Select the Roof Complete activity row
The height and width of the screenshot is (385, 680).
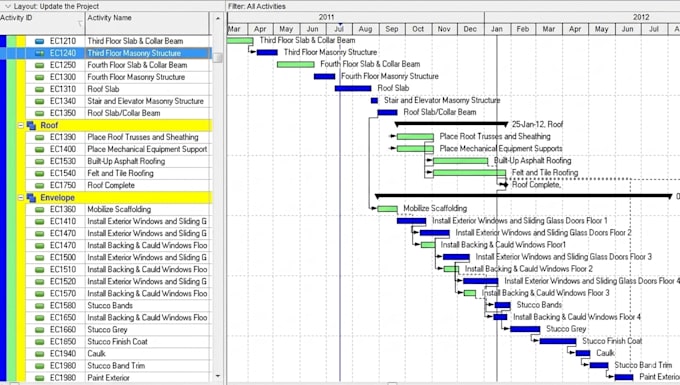click(118, 186)
